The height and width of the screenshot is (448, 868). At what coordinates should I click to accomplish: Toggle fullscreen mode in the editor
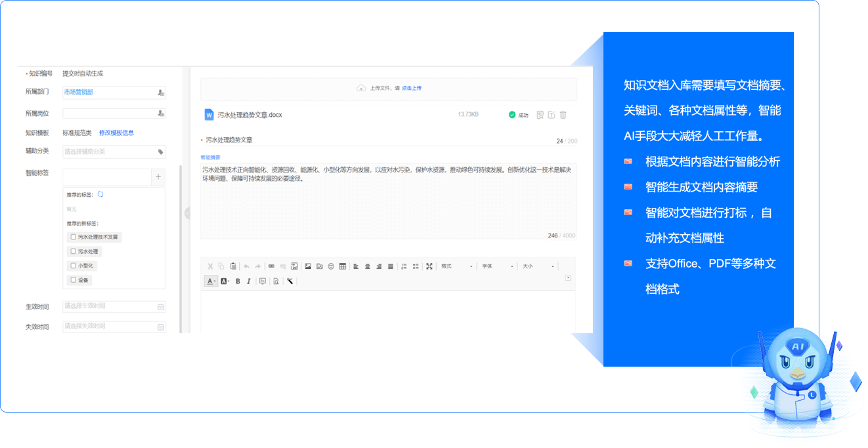coord(429,266)
